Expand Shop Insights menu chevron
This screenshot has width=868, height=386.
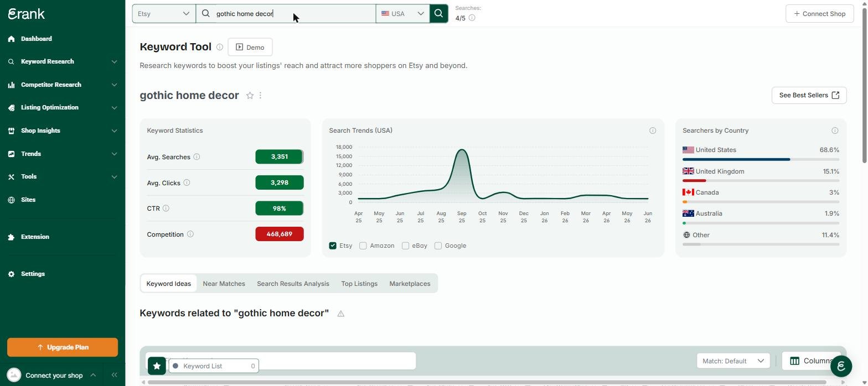[x=114, y=131]
